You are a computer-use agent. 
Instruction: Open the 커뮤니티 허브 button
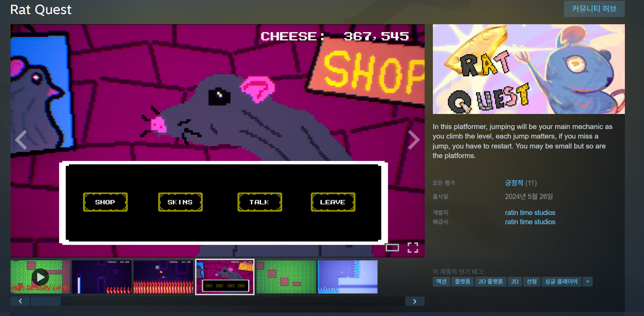coord(594,9)
